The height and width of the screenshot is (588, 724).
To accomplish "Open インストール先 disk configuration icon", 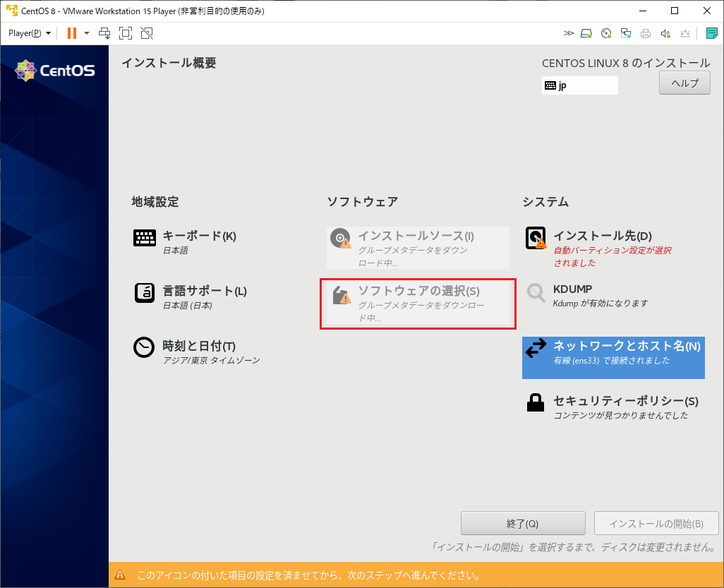I will tap(536, 238).
